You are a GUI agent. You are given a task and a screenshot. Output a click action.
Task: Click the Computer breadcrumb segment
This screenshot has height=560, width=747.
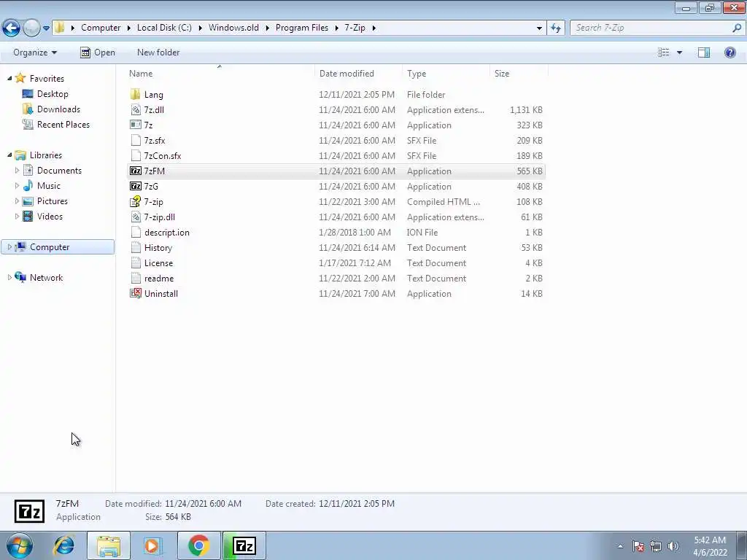tap(101, 28)
